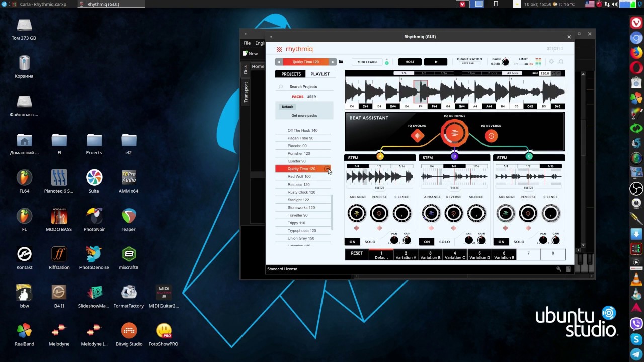Select the PACKS projects tab
Image resolution: width=644 pixels, height=362 pixels.
[298, 97]
